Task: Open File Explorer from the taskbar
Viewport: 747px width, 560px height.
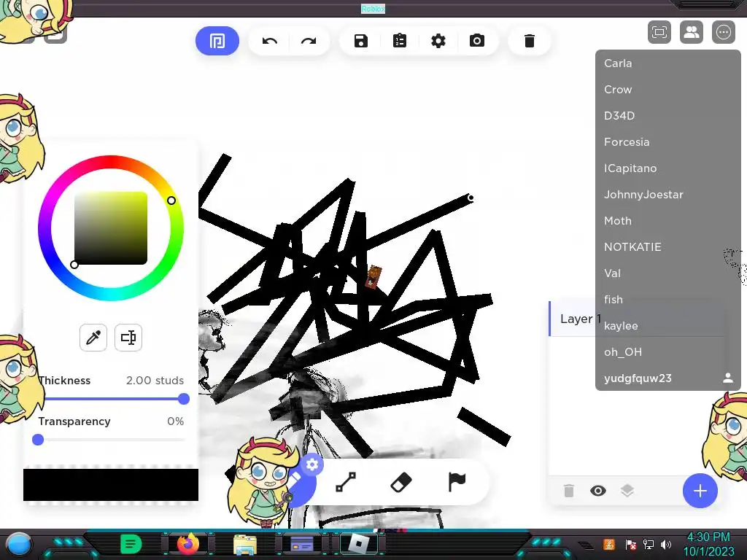Action: tap(245, 544)
